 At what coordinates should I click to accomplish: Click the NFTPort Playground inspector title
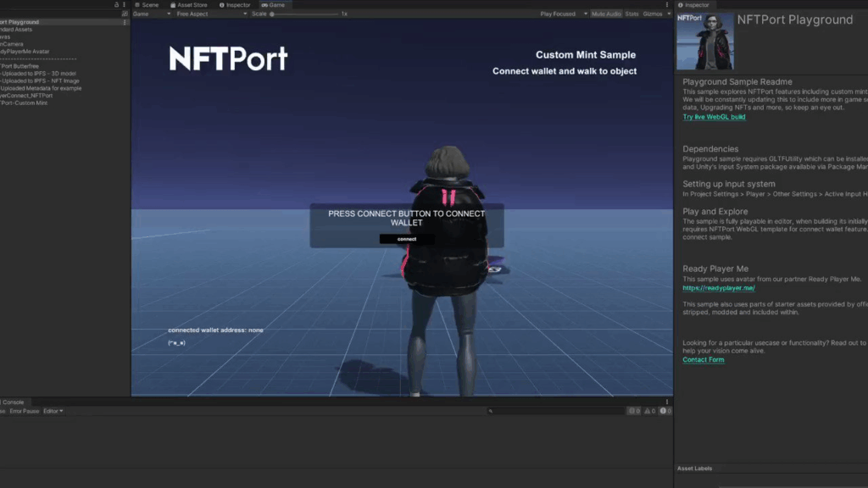[x=794, y=19]
